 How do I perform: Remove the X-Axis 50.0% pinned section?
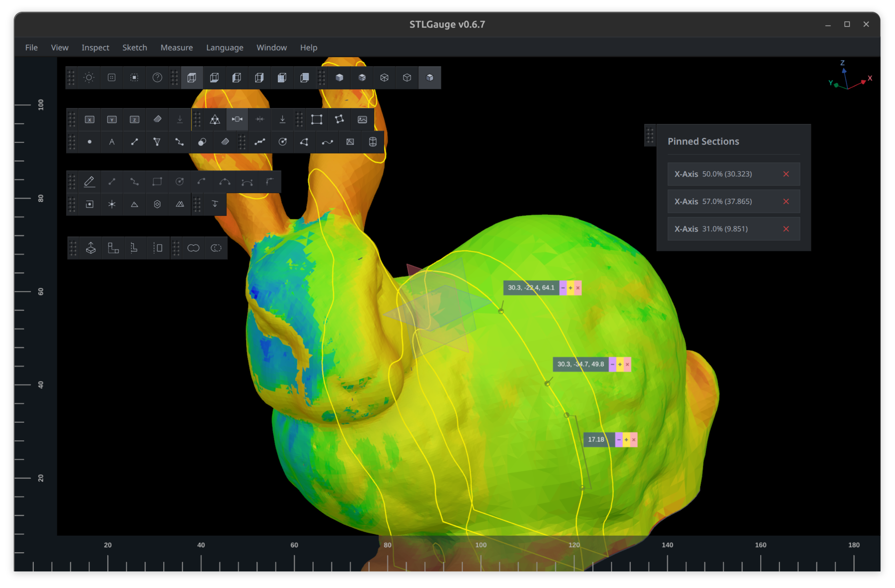pos(786,174)
